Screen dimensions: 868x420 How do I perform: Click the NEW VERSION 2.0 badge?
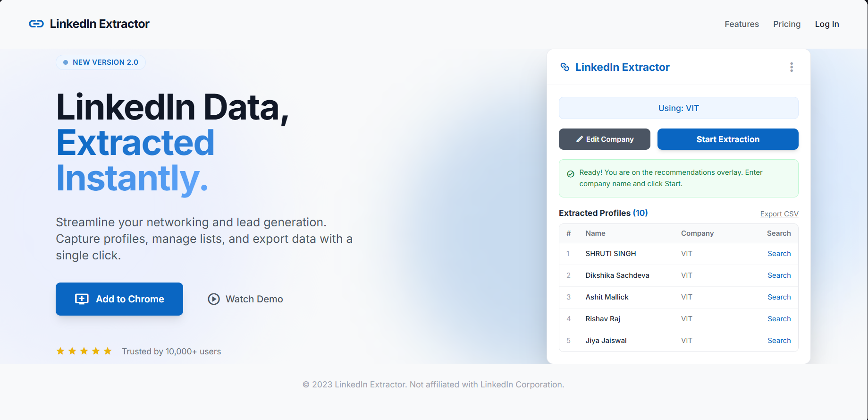point(101,62)
